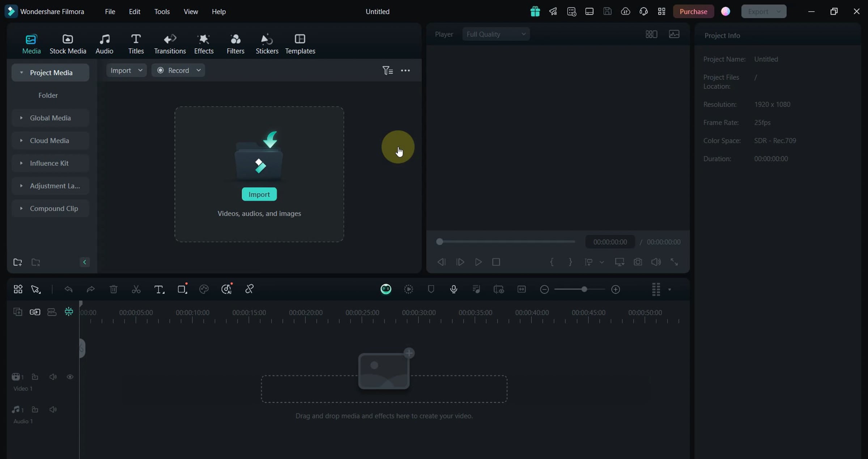Toggle visibility of the Video 1 track
The width and height of the screenshot is (868, 459).
70,377
